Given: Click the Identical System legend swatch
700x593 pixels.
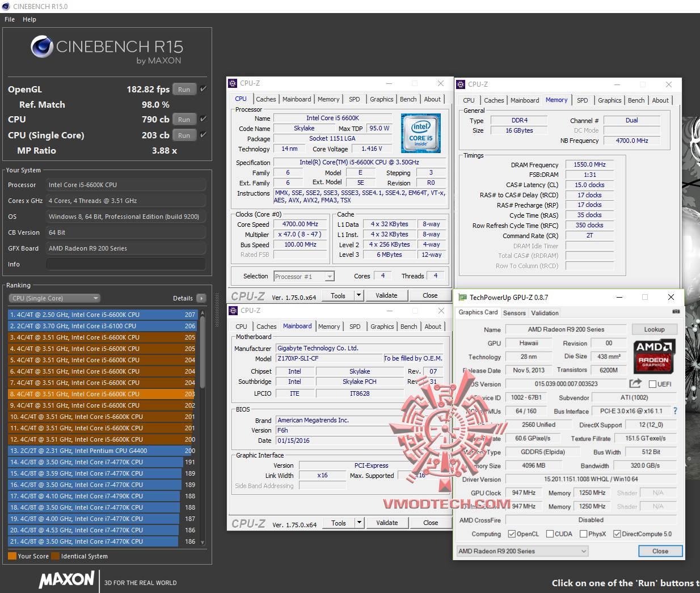Looking at the screenshot, I should (x=55, y=556).
